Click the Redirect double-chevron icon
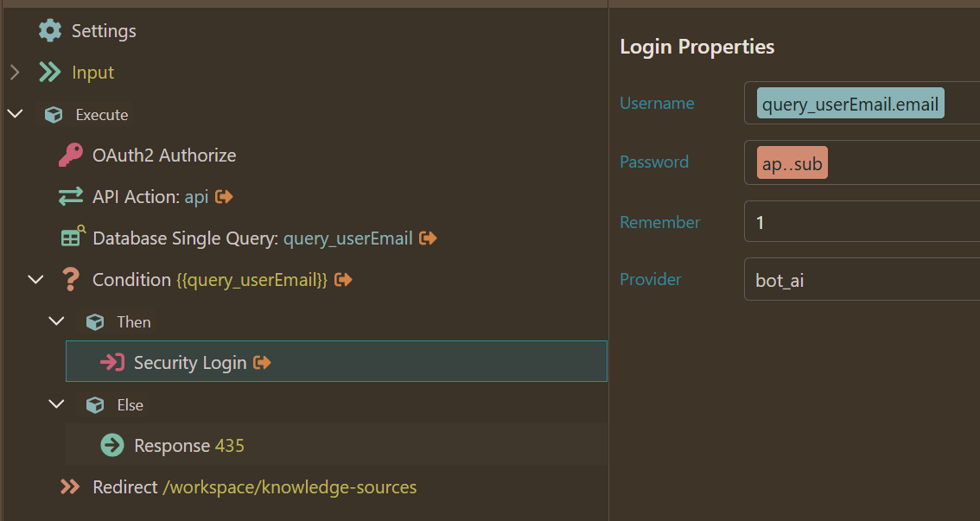Image resolution: width=980 pixels, height=521 pixels. [x=71, y=487]
